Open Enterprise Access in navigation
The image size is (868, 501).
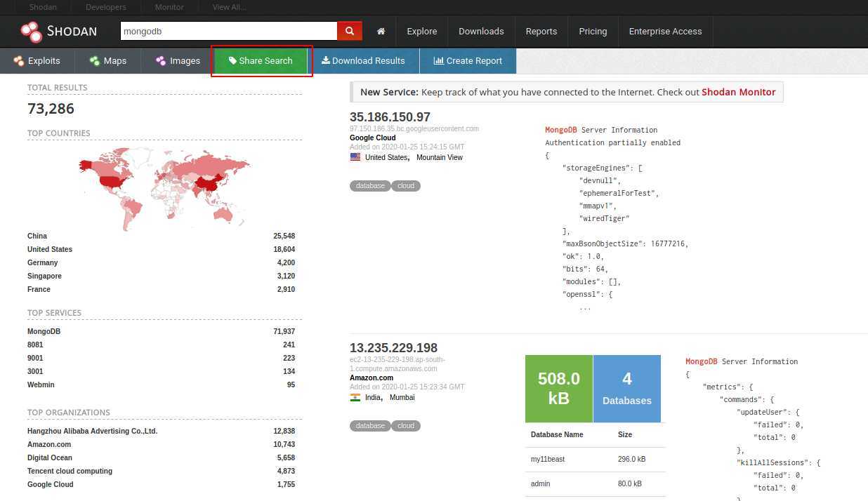pos(665,32)
